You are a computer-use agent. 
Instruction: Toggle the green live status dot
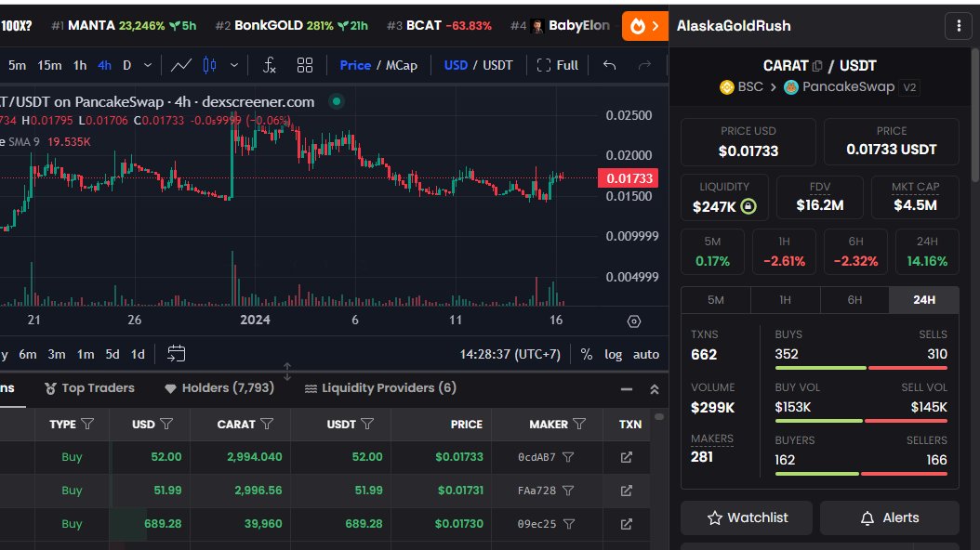(x=337, y=101)
